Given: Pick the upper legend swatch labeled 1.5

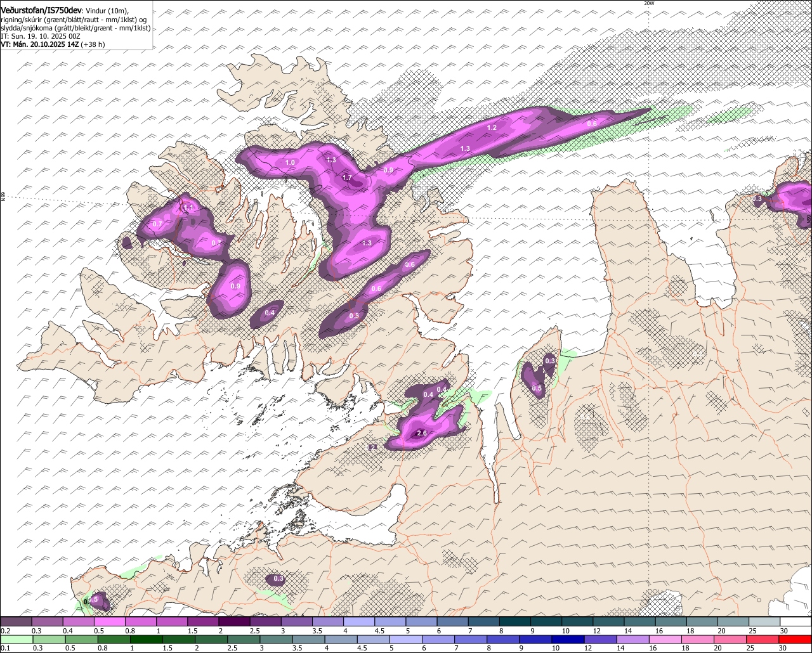Looking at the screenshot, I should (203, 621).
